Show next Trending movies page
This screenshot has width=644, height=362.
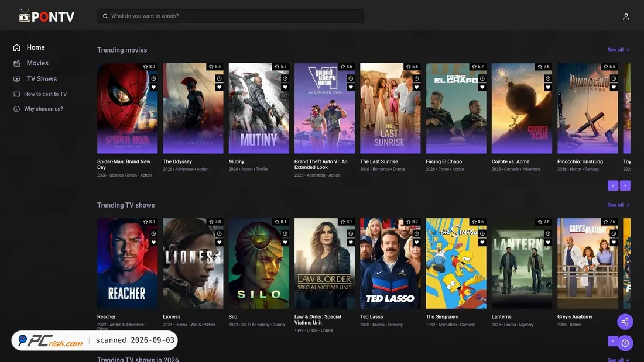click(x=625, y=185)
